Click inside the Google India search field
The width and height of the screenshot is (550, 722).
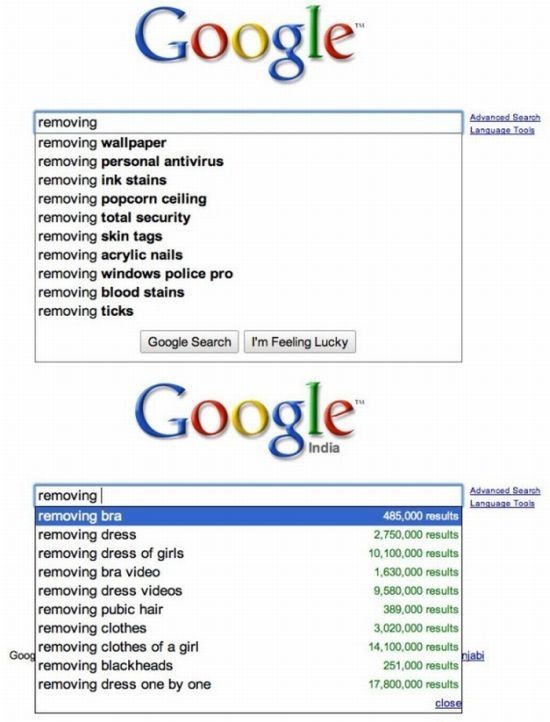[249, 495]
